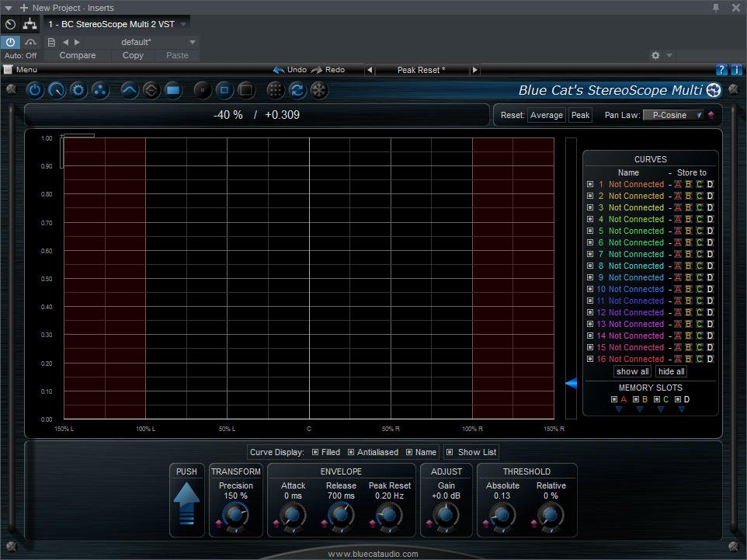Click Reset Peak button
Screen dimensions: 747x560
coord(580,115)
